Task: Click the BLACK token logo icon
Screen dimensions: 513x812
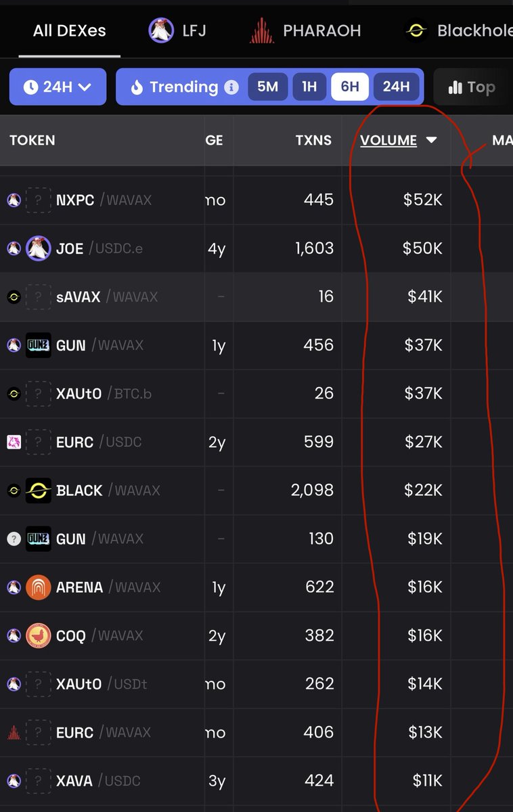Action: pos(39,491)
